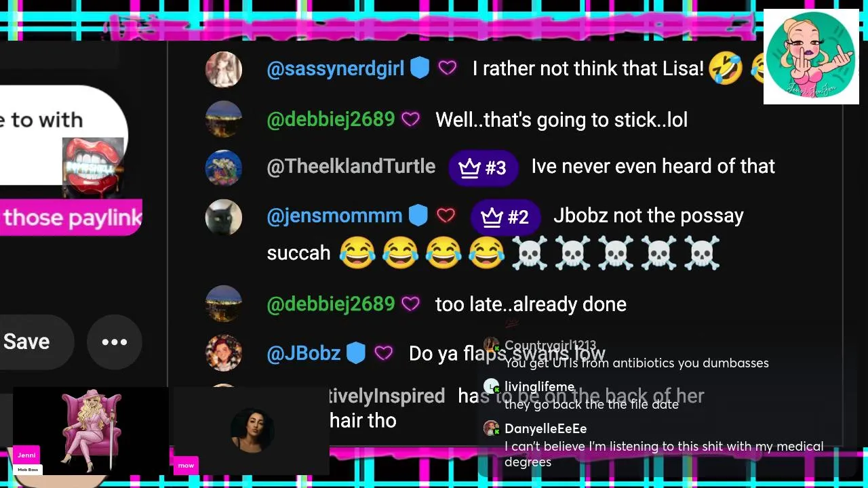Click the blue shield badge beside @JBobz

[356, 352]
